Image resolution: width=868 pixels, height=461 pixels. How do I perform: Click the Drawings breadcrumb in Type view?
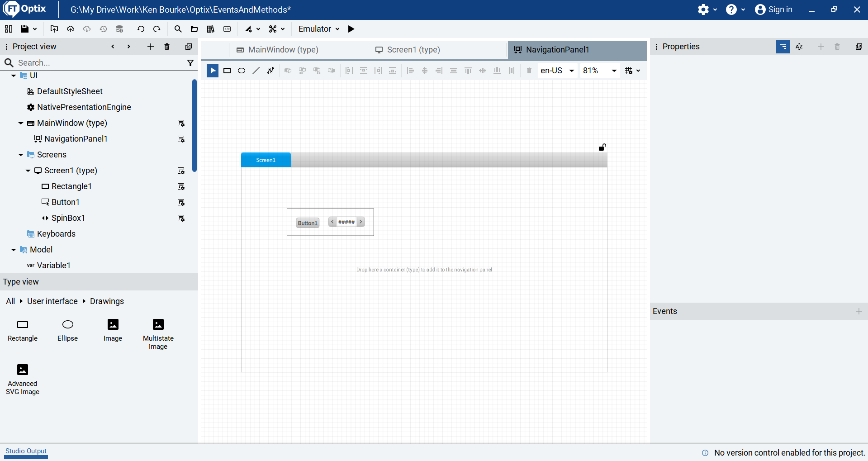coord(107,301)
